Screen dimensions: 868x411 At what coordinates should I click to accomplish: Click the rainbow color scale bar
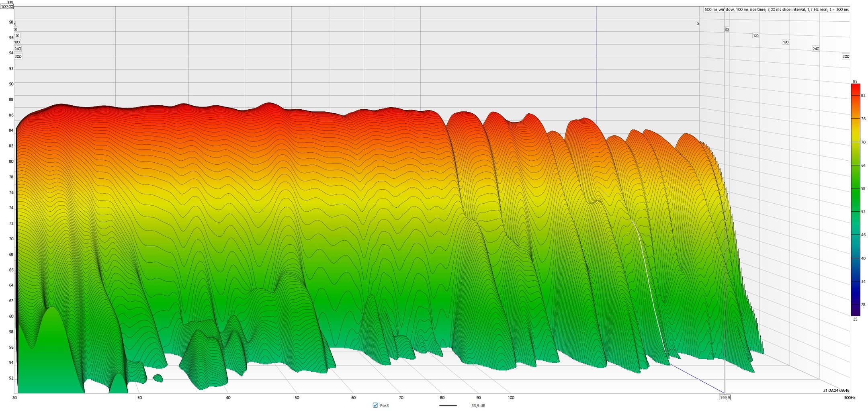[x=856, y=200]
